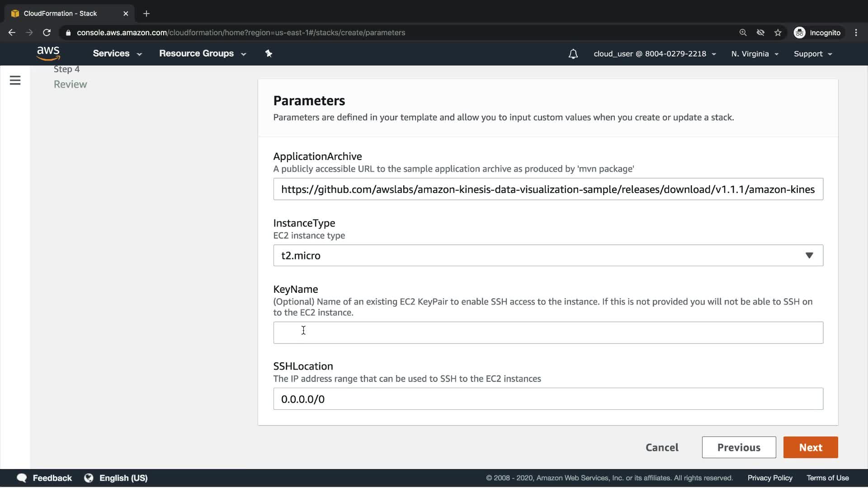This screenshot has width=868, height=488.
Task: Click the zoom magnifier icon in address bar
Action: [743, 33]
